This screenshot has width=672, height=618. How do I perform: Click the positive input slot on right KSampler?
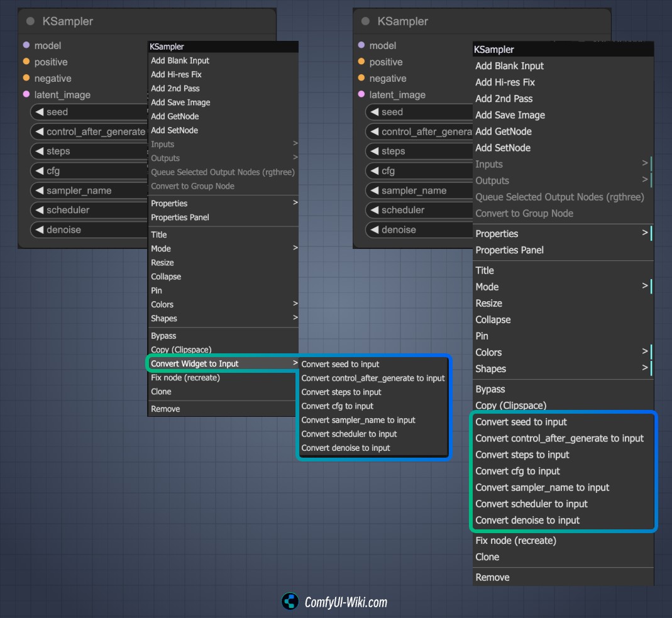click(361, 62)
